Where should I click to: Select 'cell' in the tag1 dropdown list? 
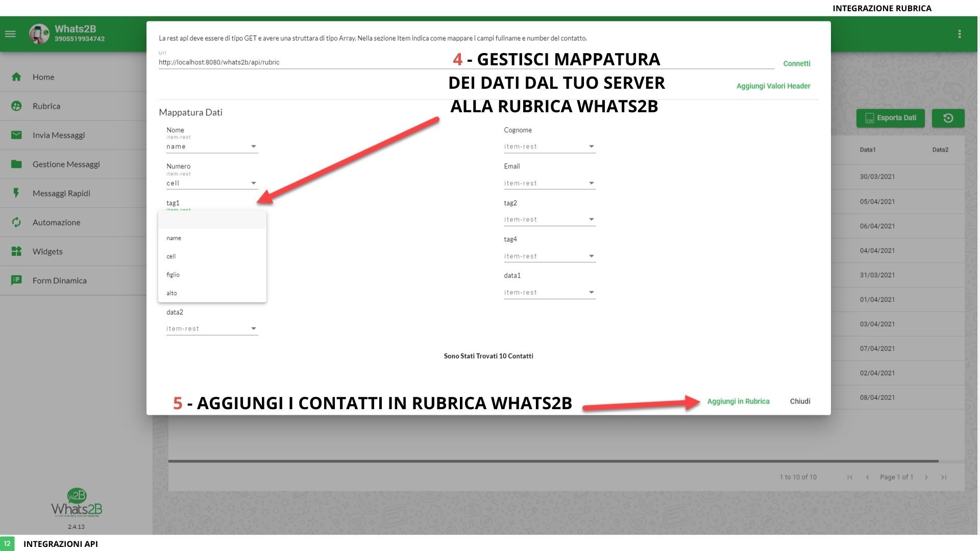[212, 257]
